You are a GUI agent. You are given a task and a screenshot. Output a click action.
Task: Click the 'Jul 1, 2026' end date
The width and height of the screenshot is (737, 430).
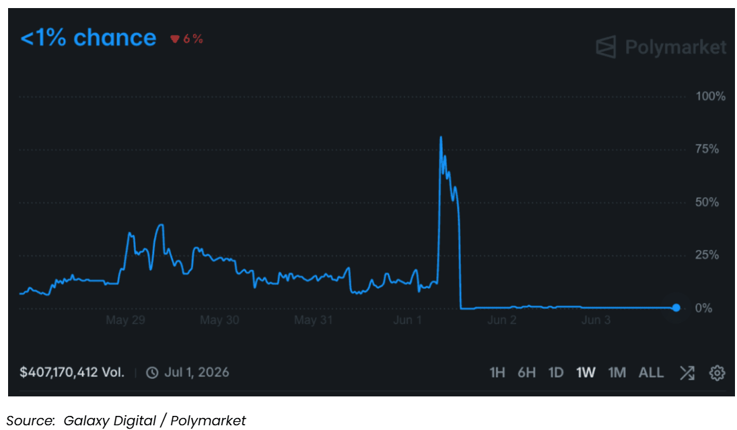196,372
